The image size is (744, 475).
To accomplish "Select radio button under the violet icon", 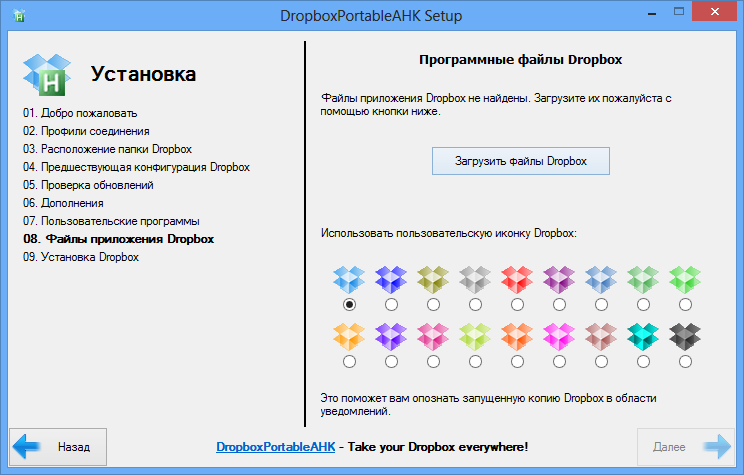I will point(391,362).
